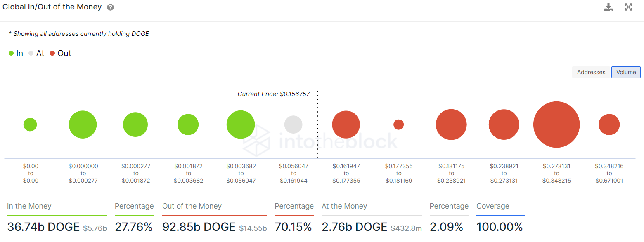
Task: Click the largest red bubble $0.273131 range
Action: click(x=556, y=125)
